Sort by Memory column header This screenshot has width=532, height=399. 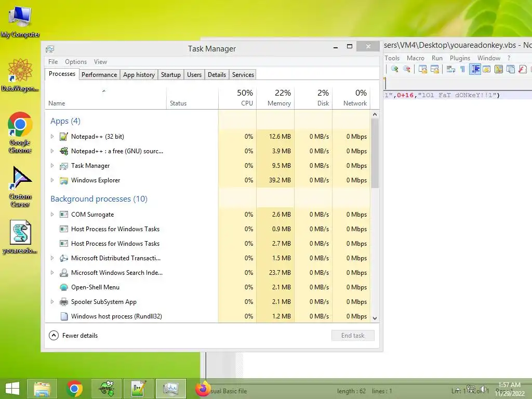(275, 98)
